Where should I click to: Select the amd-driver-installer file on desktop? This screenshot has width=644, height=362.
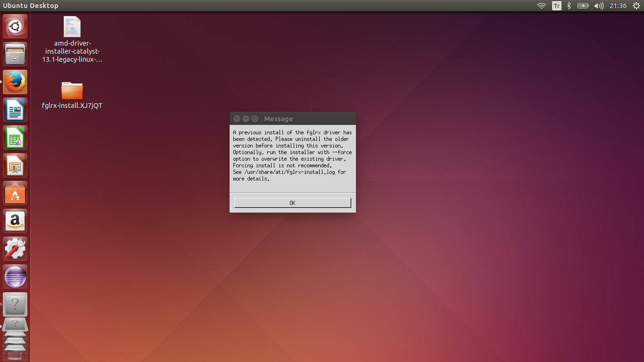[x=72, y=40]
